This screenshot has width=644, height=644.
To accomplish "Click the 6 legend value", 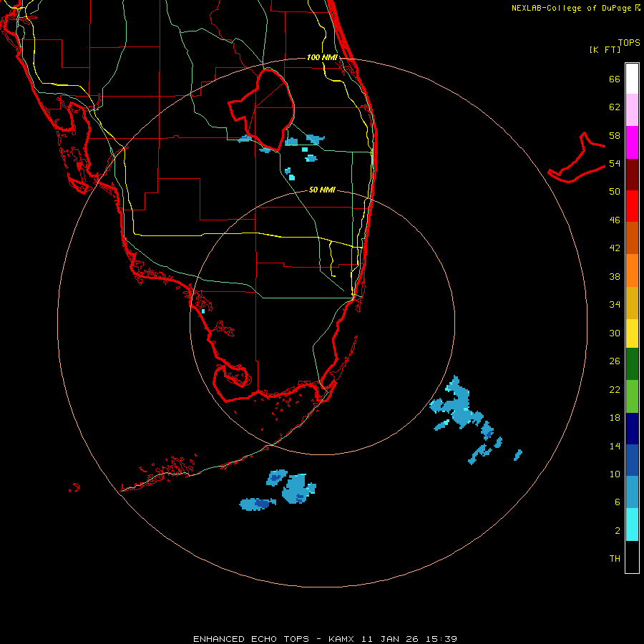I will [618, 502].
